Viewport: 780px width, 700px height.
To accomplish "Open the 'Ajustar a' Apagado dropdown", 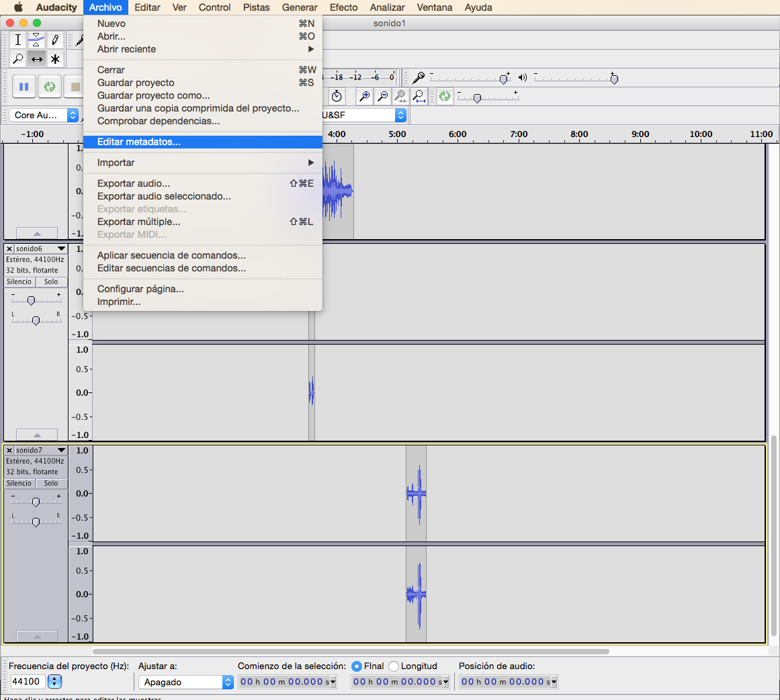I will tap(185, 682).
